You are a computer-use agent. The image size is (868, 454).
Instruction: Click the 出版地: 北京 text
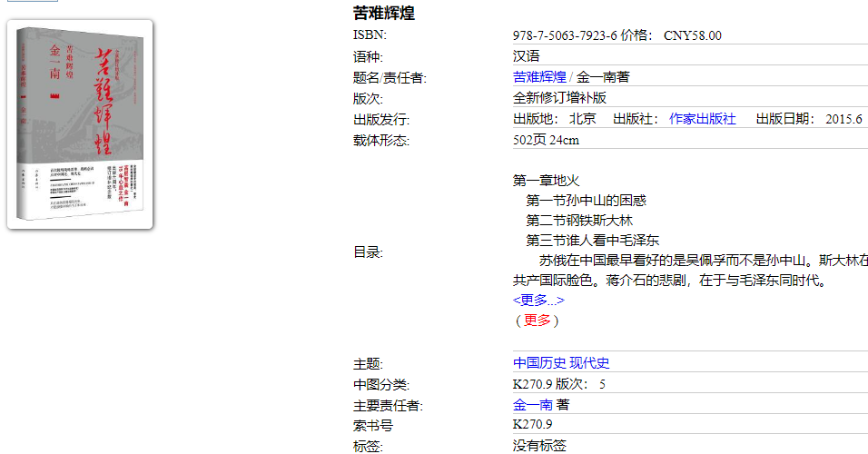click(554, 119)
